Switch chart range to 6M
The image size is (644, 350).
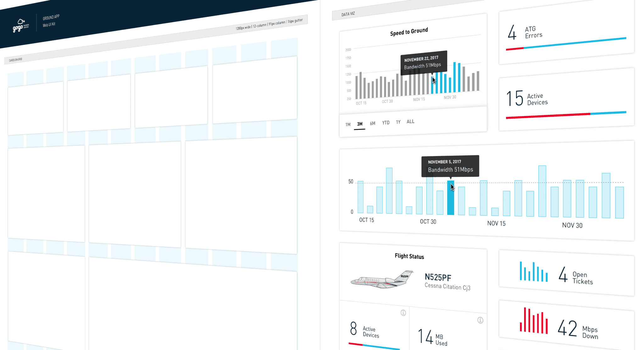tap(373, 123)
